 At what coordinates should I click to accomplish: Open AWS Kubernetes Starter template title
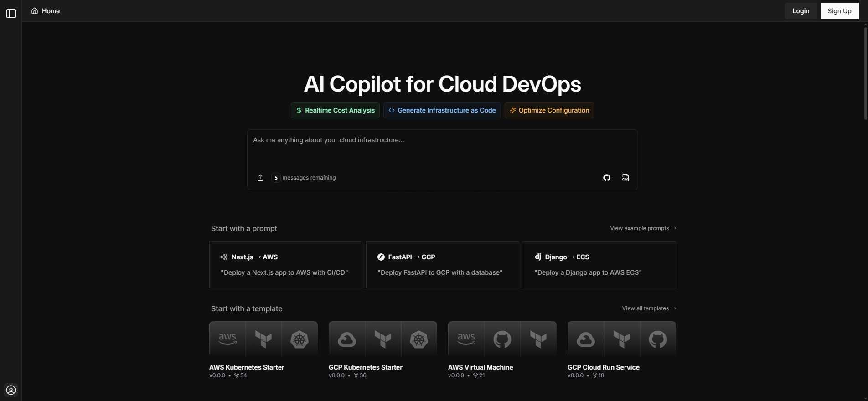247,367
